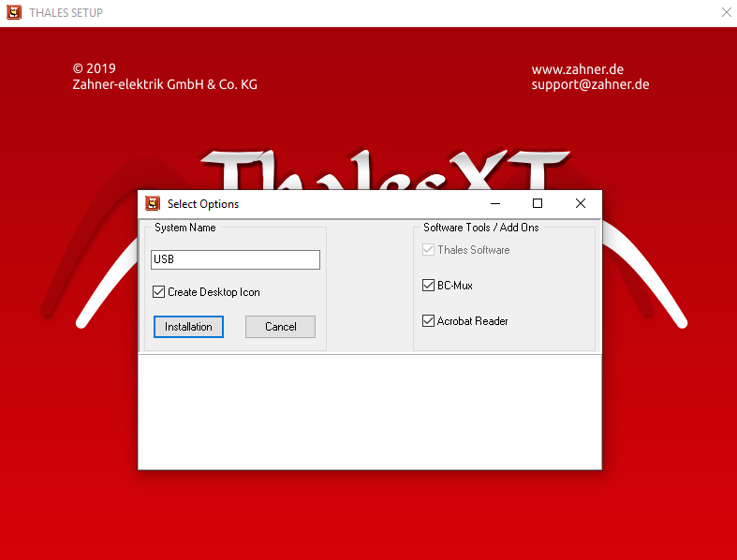Click the System Name group label
Image resolution: width=737 pixels, height=560 pixels.
[x=185, y=228]
